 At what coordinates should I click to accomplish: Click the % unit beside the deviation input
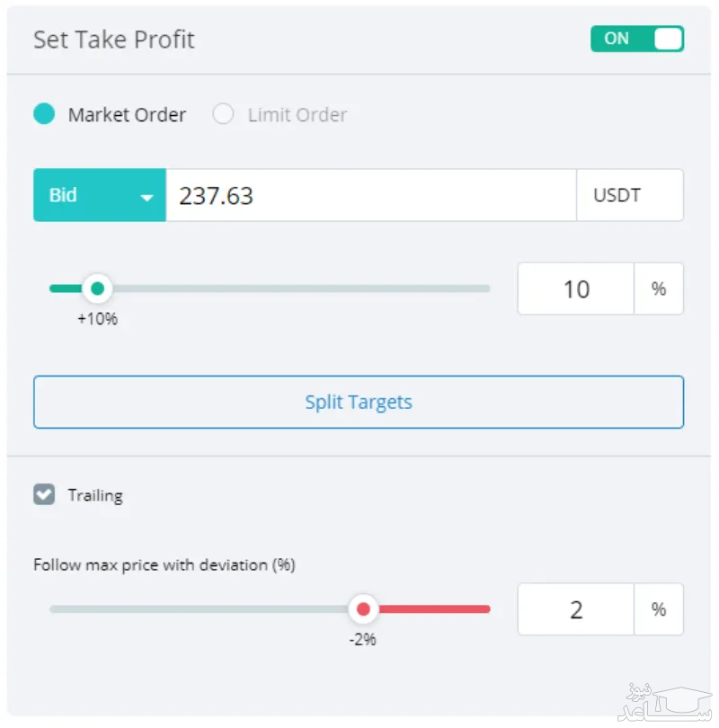[x=659, y=608]
